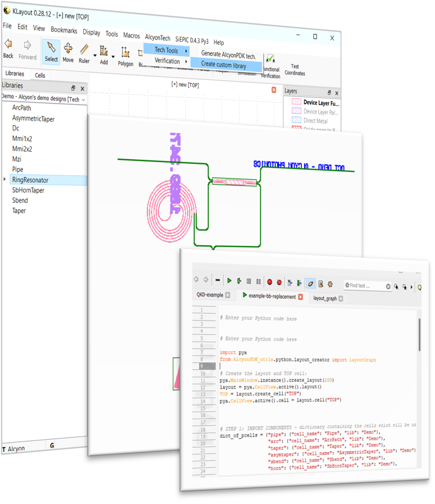Expand the RingResonator tree item

[5, 179]
